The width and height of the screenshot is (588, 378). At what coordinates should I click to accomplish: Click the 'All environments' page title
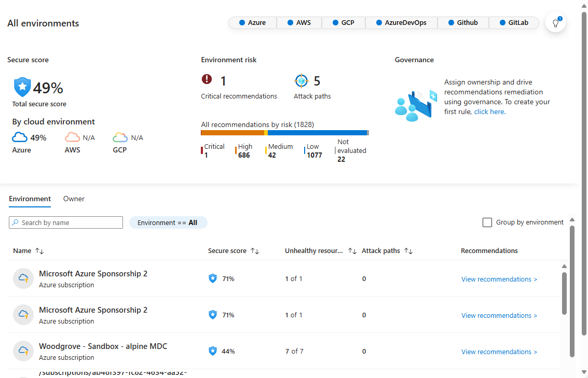(x=43, y=23)
